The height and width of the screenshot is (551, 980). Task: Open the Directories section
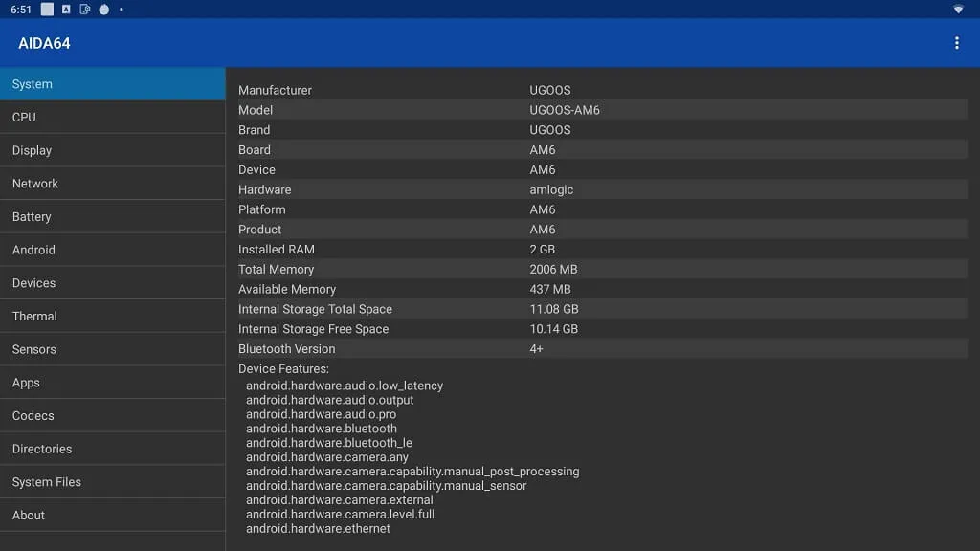(112, 449)
